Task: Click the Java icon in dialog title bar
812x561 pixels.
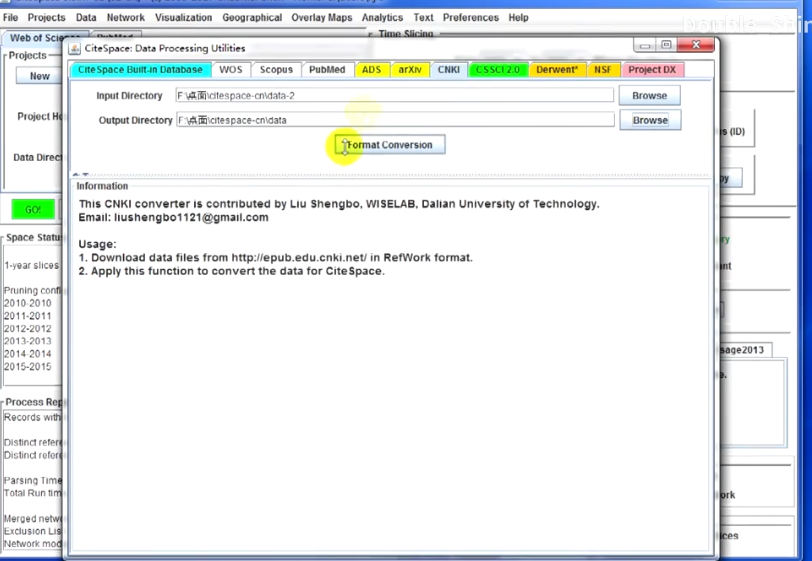Action: pos(75,49)
